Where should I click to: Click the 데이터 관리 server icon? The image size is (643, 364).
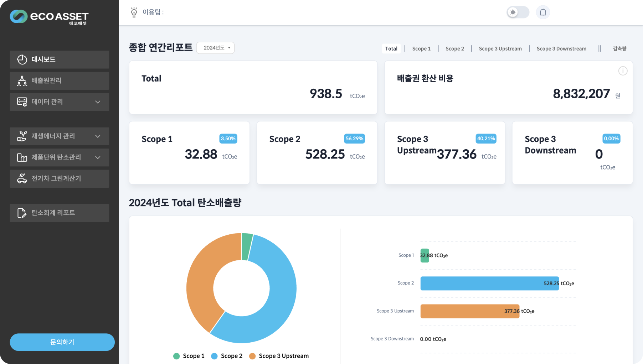coord(22,102)
